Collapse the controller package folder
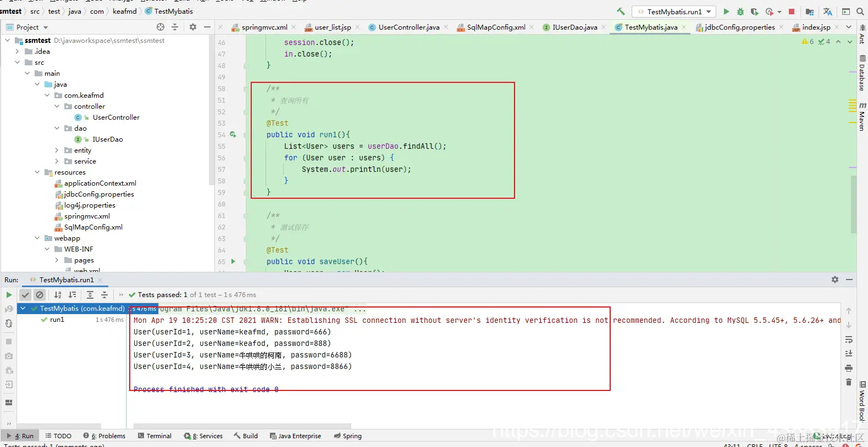 tap(57, 106)
